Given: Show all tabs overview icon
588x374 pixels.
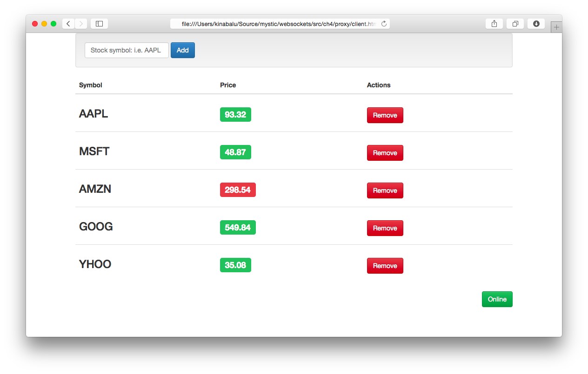Looking at the screenshot, I should point(515,24).
